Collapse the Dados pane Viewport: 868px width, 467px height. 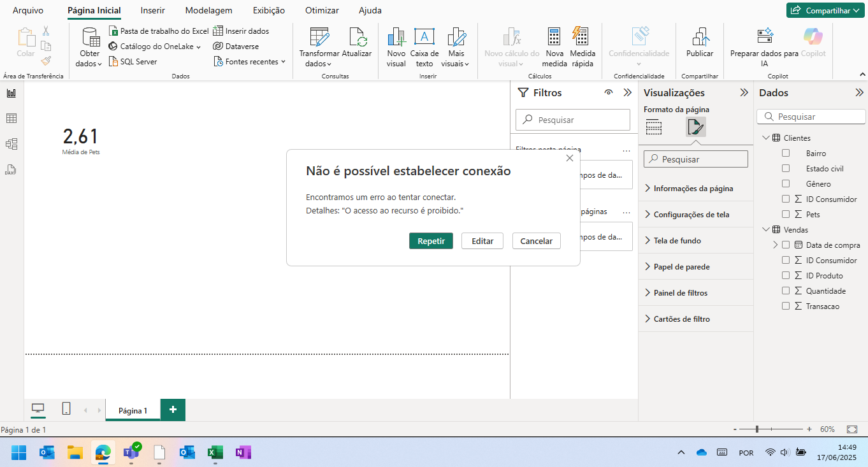click(859, 92)
